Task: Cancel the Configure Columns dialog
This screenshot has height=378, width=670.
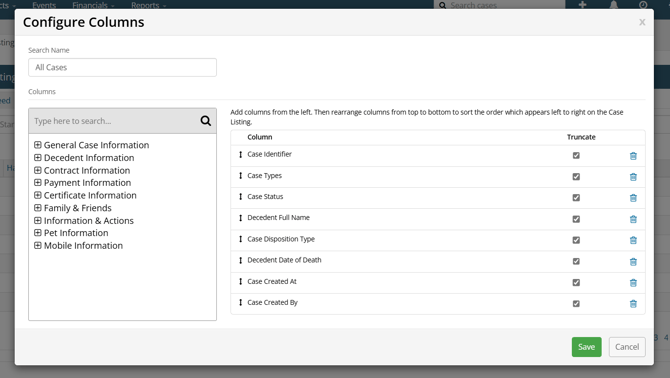Action: click(627, 347)
